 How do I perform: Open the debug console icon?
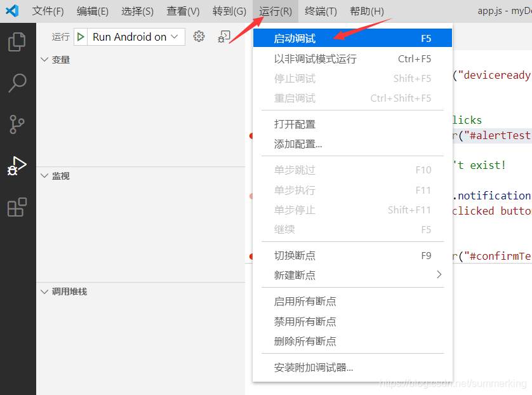(x=224, y=36)
